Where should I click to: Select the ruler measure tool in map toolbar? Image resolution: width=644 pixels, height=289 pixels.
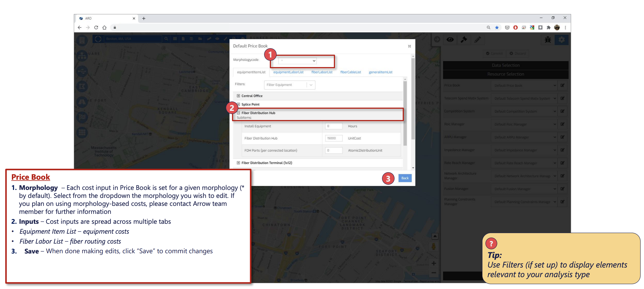209,39
